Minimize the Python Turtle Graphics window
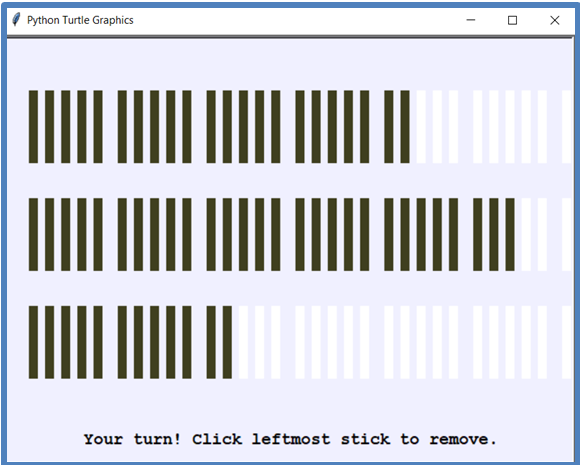 [x=471, y=20]
